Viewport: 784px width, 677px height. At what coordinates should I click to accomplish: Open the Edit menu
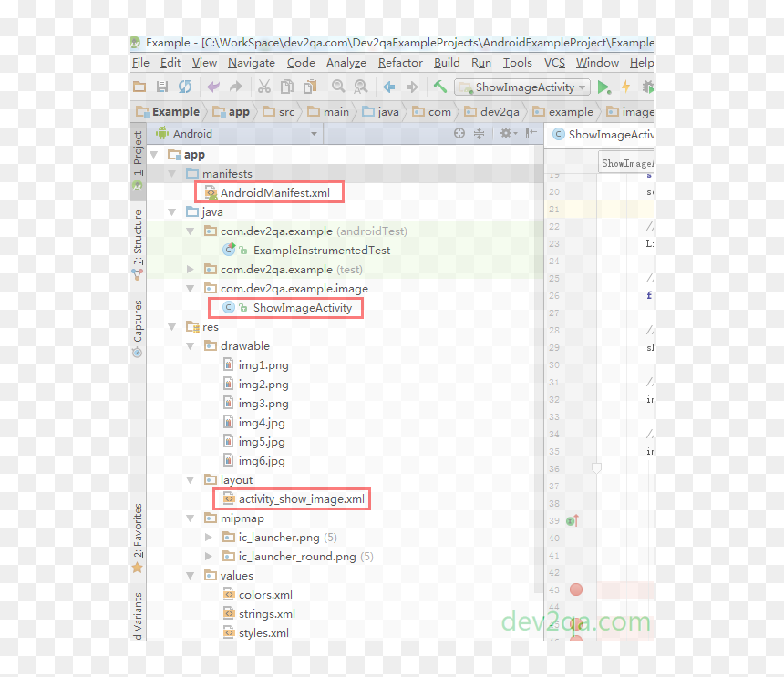tap(170, 63)
